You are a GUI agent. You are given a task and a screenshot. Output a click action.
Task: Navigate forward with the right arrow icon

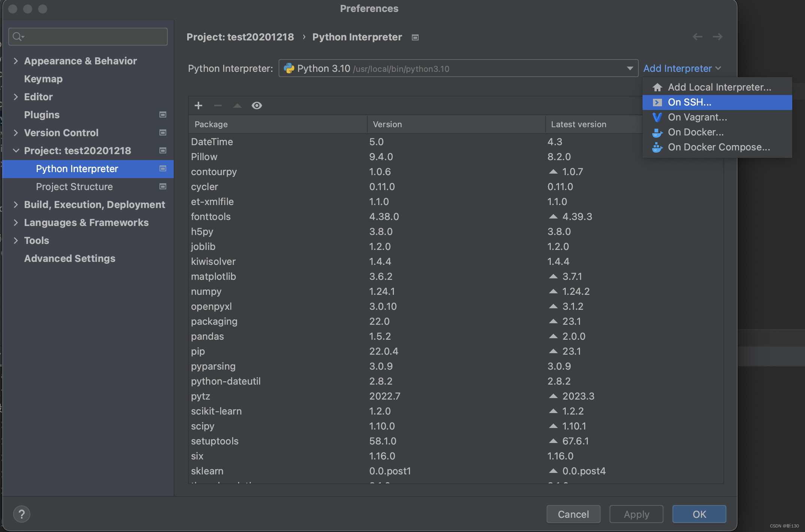(718, 37)
